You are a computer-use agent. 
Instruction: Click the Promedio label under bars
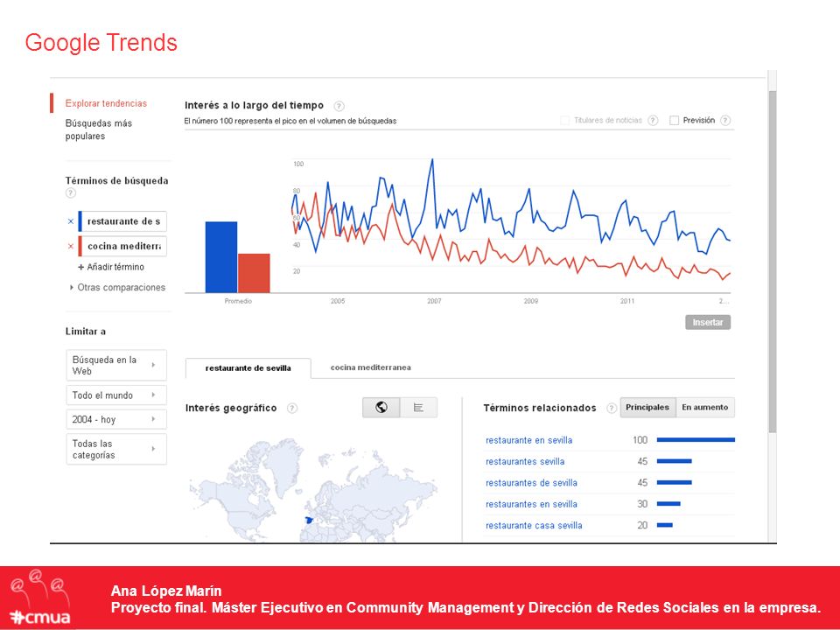click(238, 301)
